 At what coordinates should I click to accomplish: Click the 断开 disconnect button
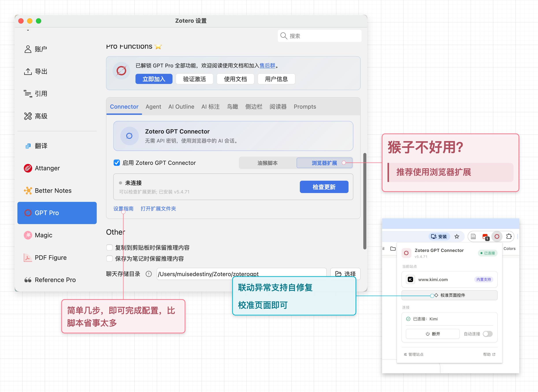tap(433, 334)
